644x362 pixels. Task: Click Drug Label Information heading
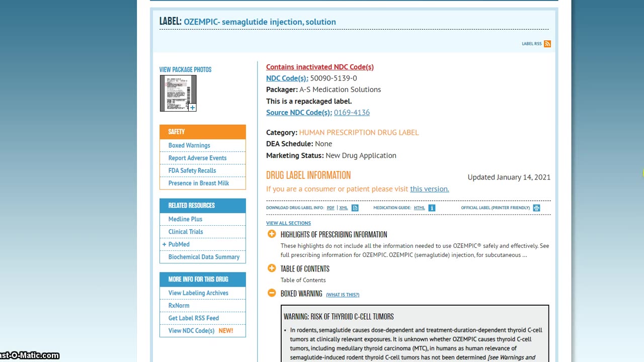(x=308, y=175)
